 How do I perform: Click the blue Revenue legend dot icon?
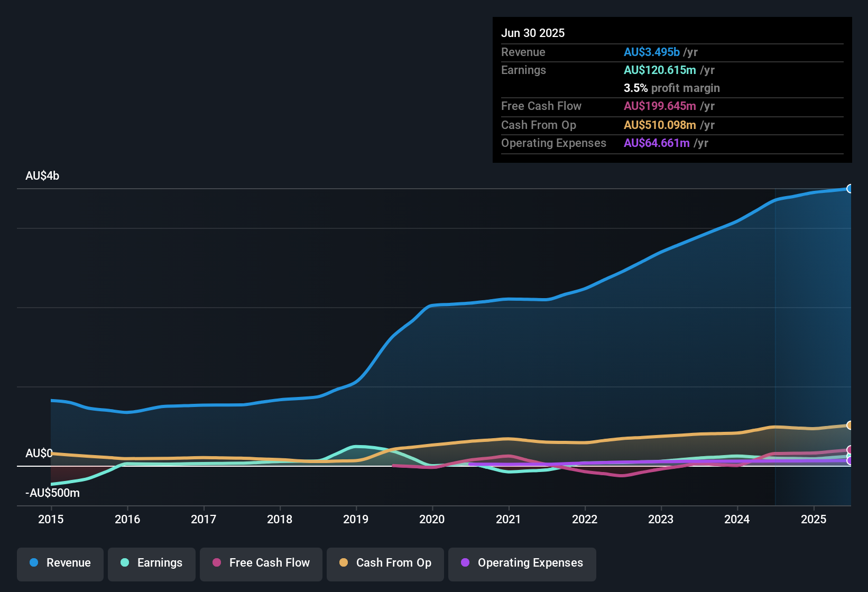pos(33,563)
